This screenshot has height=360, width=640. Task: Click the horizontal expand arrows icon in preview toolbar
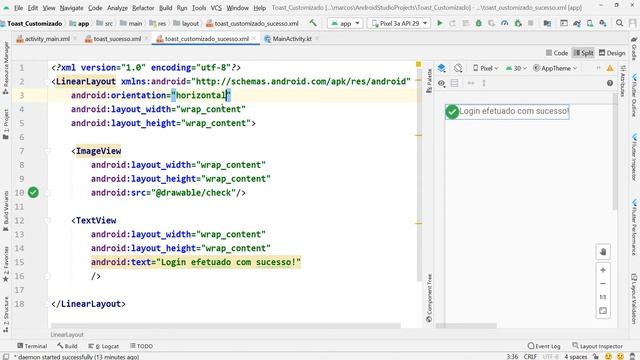471,83
